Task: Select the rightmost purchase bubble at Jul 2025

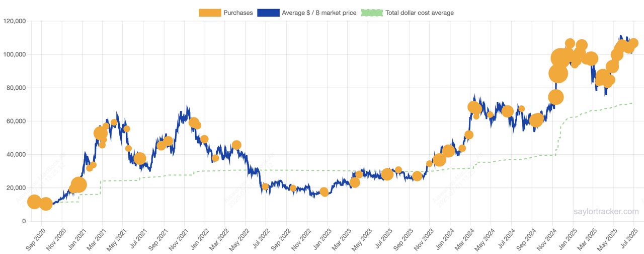Action: point(633,43)
